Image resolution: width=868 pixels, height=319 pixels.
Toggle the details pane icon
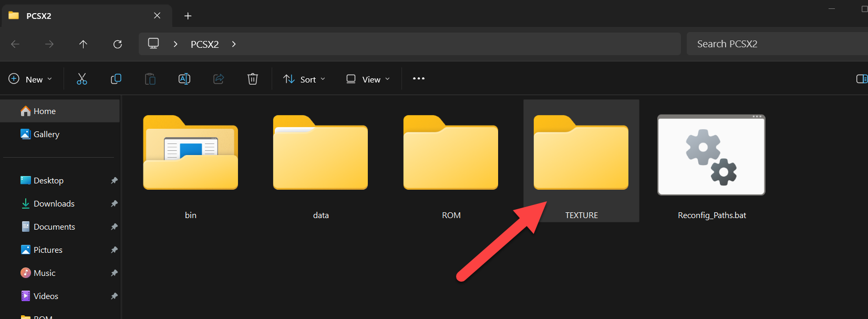tap(862, 79)
